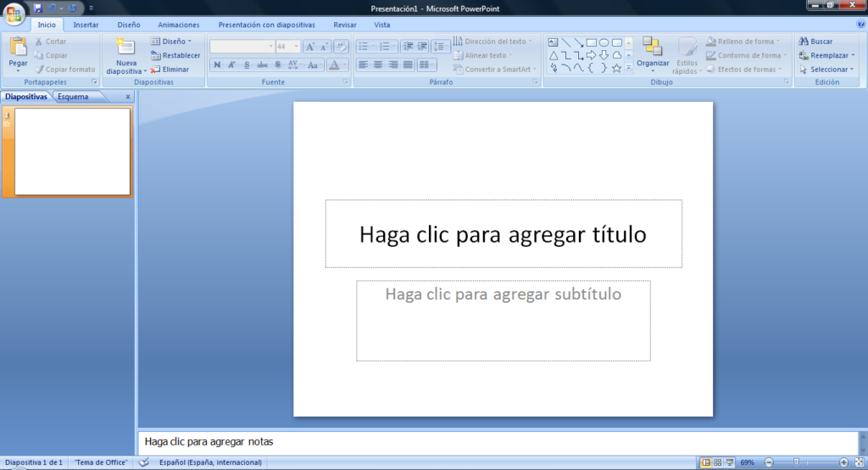Select the rectangle shape in shapes gallery

click(592, 42)
